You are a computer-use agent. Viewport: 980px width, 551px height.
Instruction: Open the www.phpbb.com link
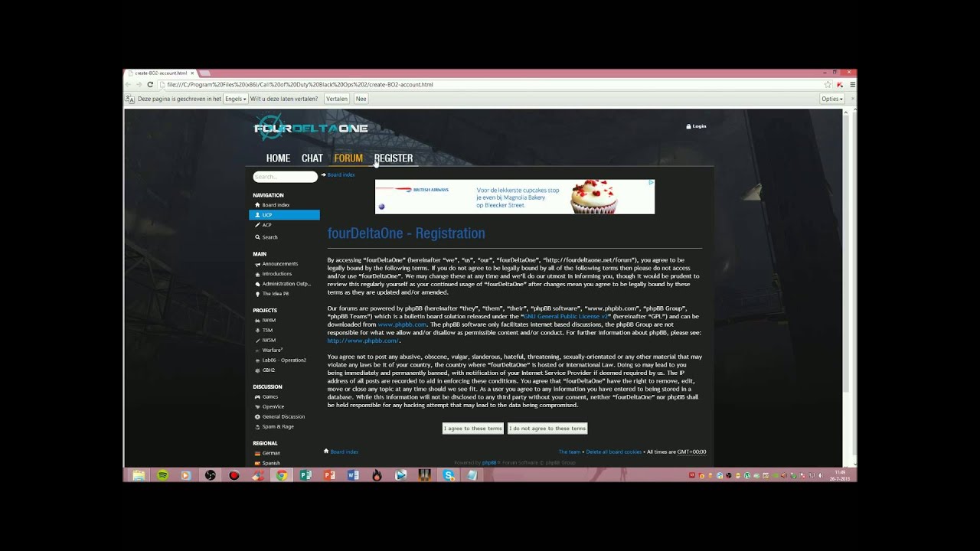(x=402, y=324)
